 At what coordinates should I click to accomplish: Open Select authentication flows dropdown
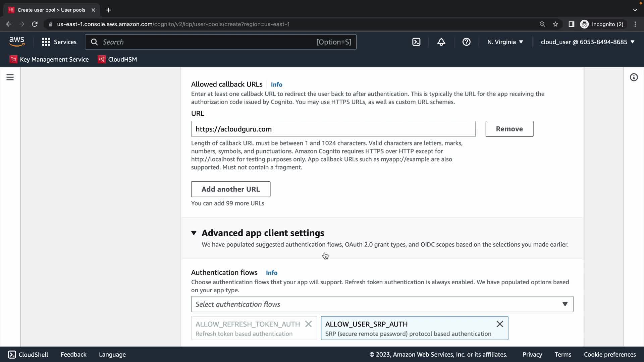point(382,304)
